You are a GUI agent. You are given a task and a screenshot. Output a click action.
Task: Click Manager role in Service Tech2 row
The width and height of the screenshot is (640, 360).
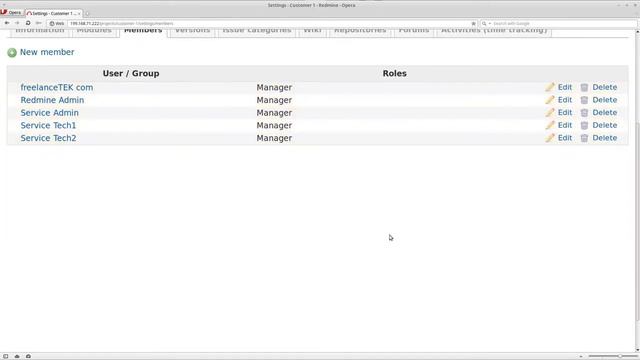(x=274, y=138)
